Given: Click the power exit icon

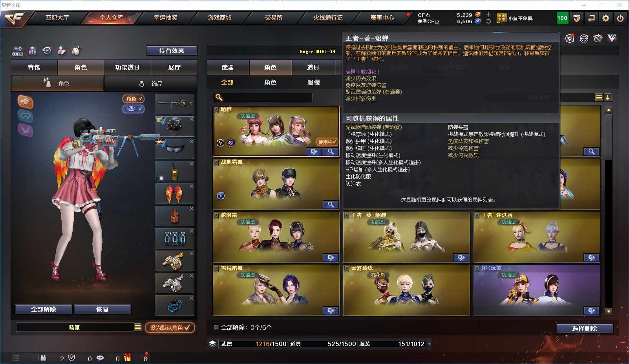Looking at the screenshot, I should click(620, 18).
